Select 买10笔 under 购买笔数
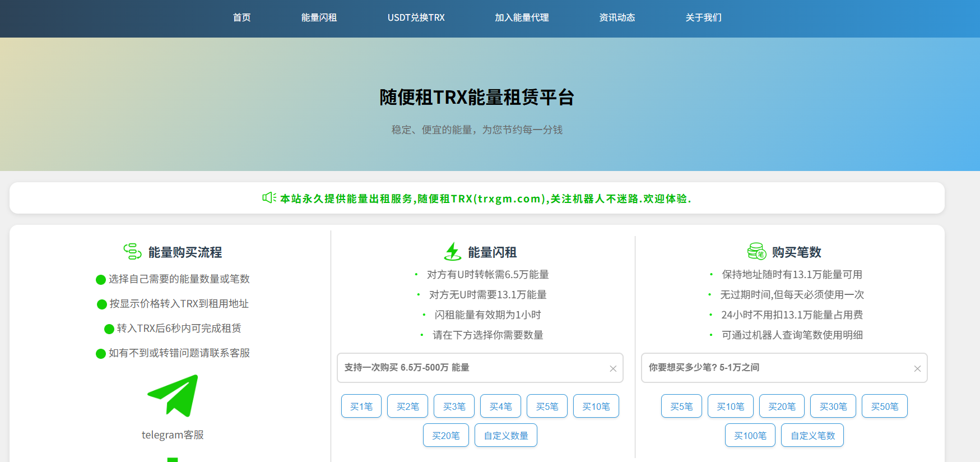 click(731, 406)
